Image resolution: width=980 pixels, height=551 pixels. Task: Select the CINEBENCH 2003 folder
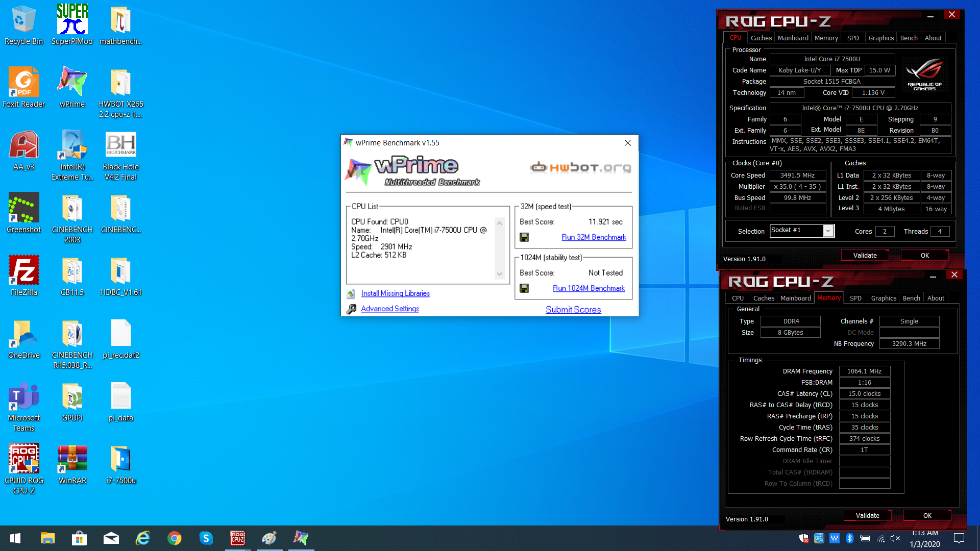click(x=72, y=218)
